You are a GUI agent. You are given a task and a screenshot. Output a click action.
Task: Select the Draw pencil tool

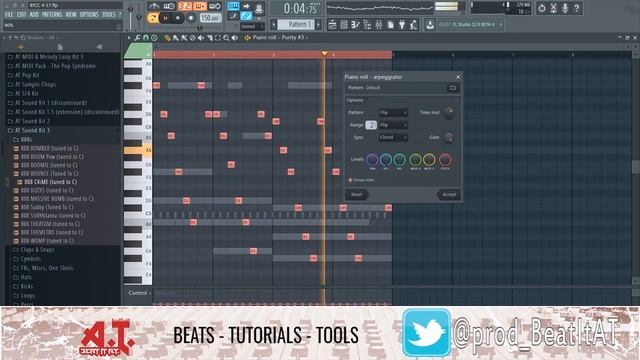[167, 38]
